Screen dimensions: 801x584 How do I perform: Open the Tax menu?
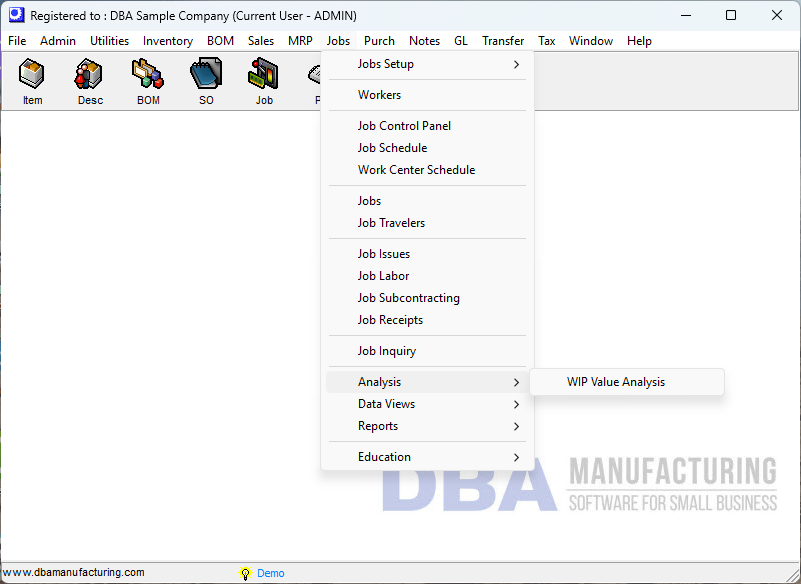[547, 41]
